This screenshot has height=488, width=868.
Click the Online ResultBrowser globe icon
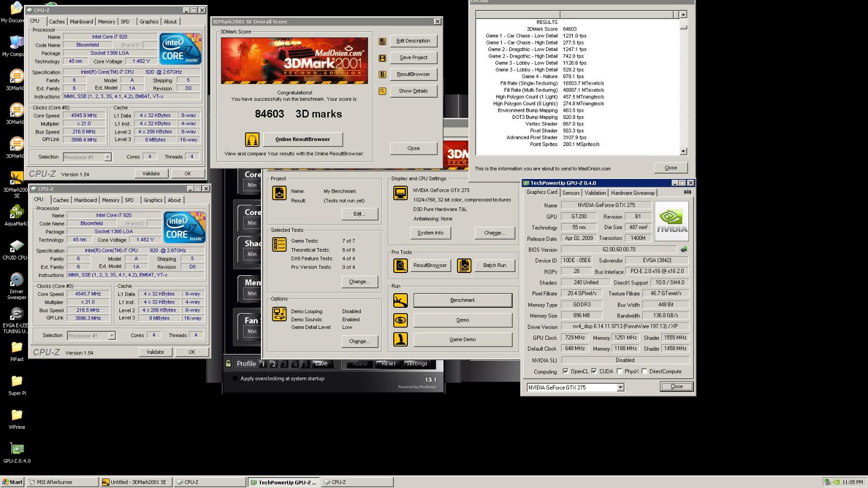(x=252, y=140)
